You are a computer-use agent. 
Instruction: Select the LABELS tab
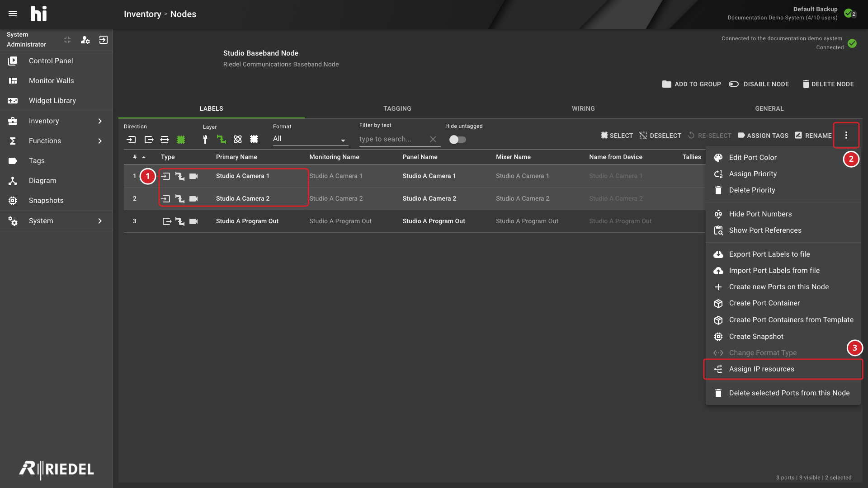pyautogui.click(x=212, y=109)
